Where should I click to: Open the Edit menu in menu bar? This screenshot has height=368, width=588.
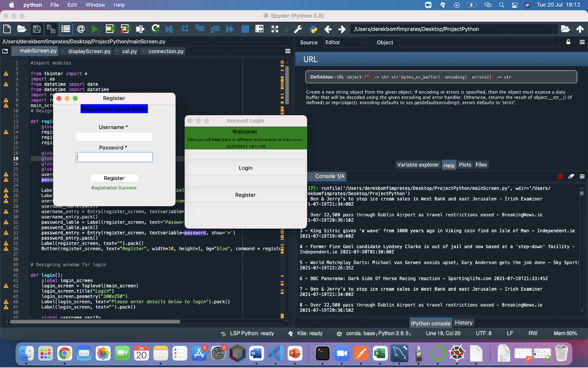coord(72,5)
